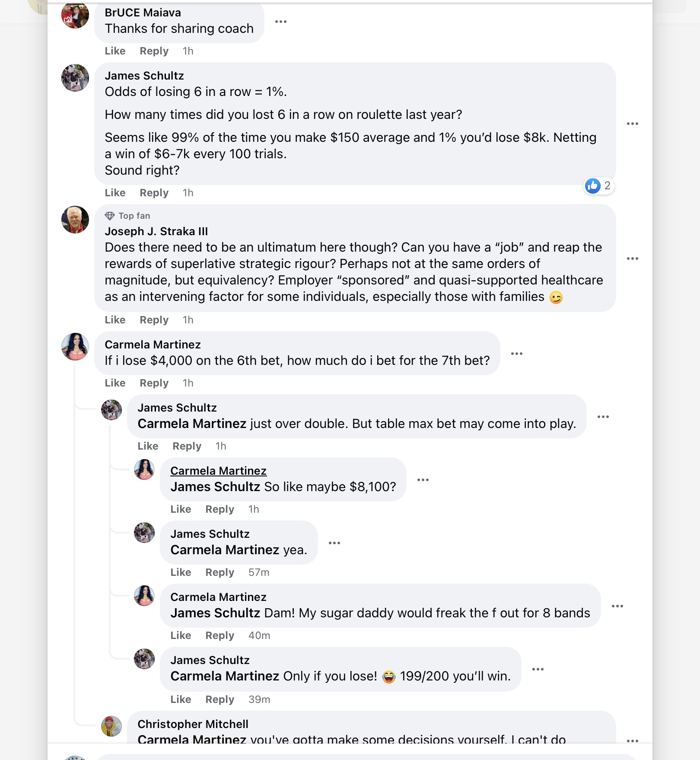Click thumbs-up reaction count on James Schultz's comment

[598, 186]
